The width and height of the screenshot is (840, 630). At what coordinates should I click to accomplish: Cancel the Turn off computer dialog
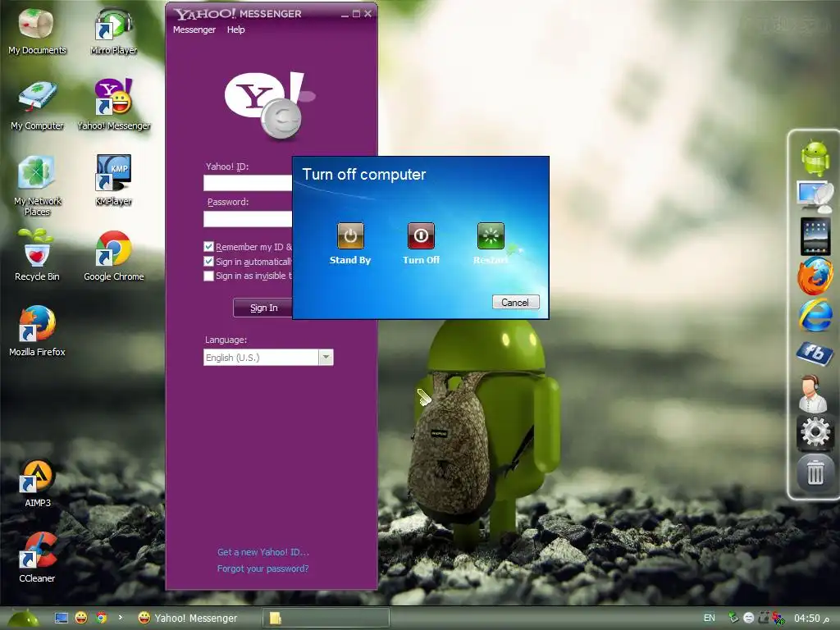pos(515,302)
